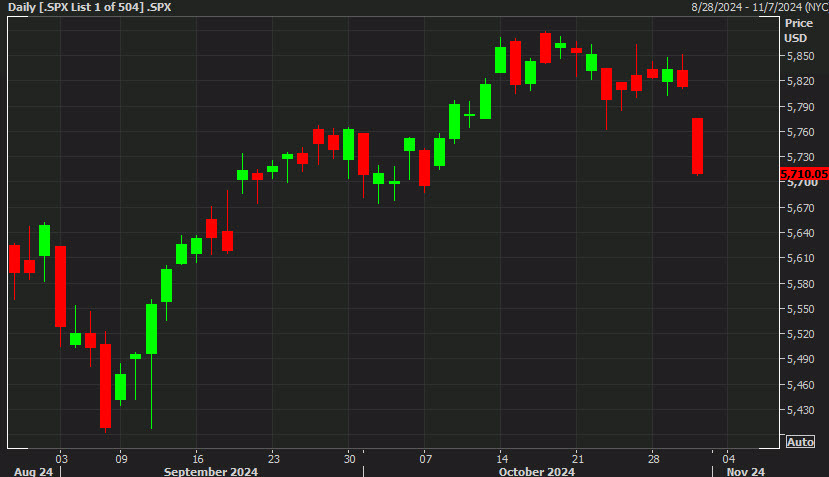Click the 5,610 price axis label
829x477 pixels.
(800, 259)
